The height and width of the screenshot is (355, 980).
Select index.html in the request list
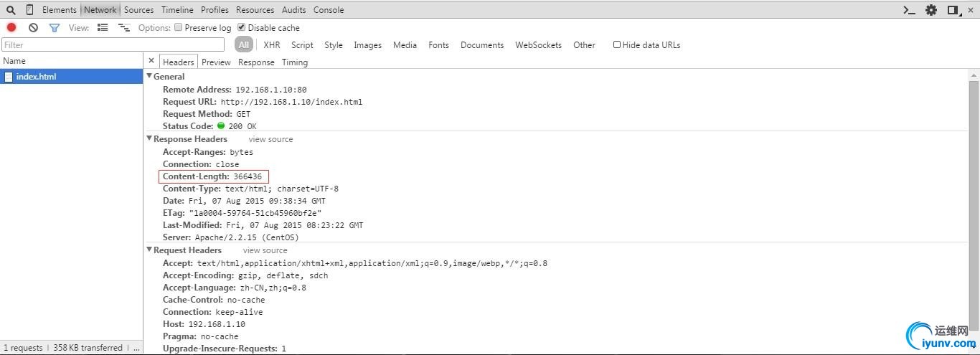pos(36,77)
